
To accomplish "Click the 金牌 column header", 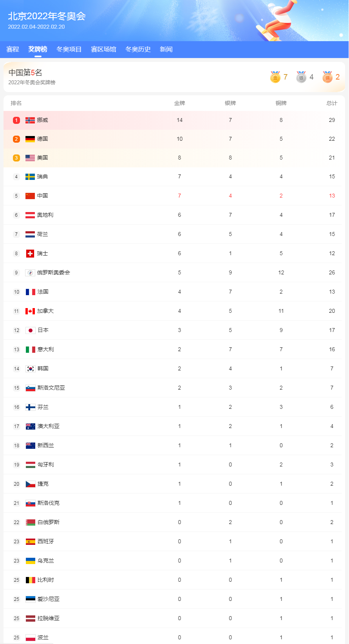I will tap(179, 103).
